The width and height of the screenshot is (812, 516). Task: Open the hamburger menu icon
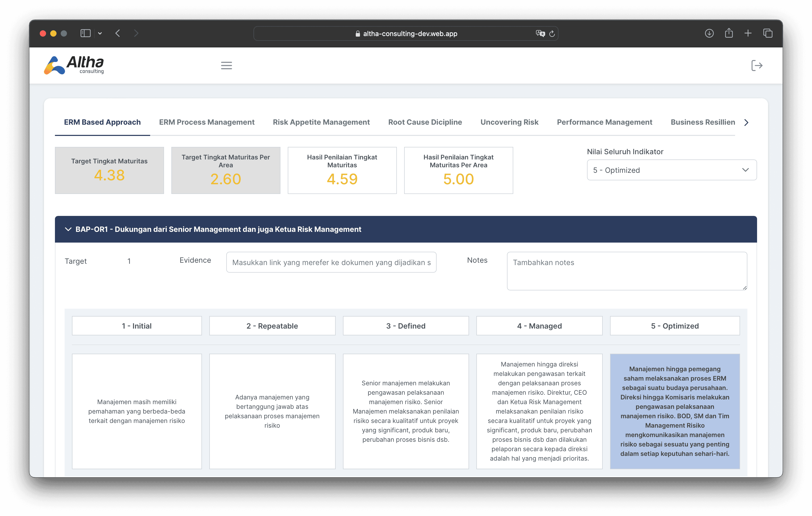[226, 65]
